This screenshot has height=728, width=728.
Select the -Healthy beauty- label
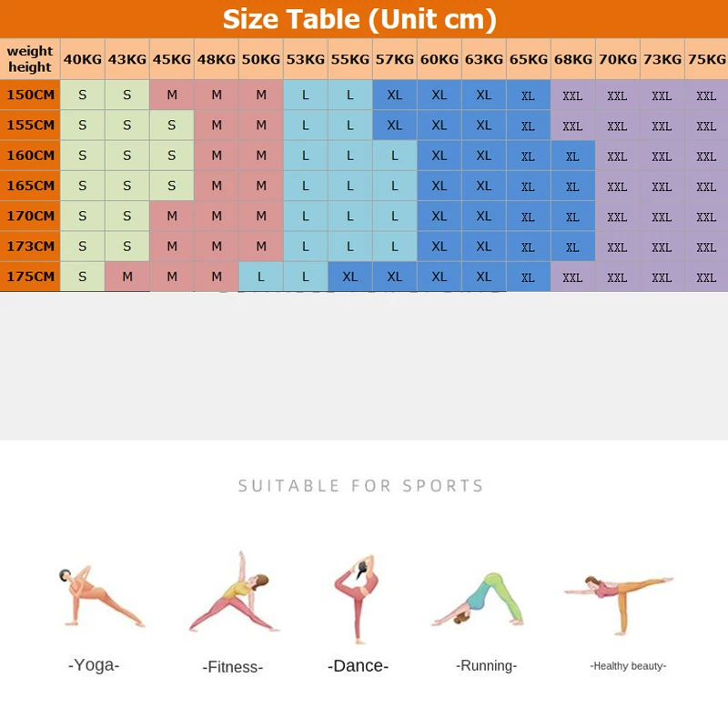[628, 666]
